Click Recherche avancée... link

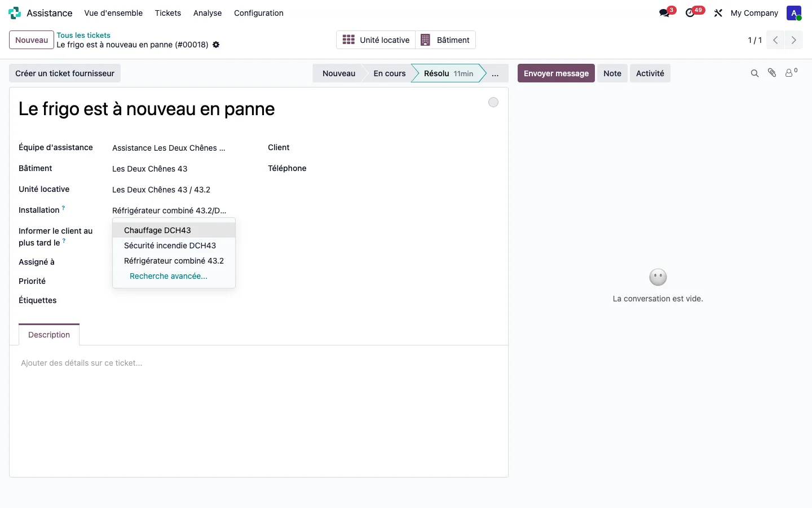(x=169, y=276)
